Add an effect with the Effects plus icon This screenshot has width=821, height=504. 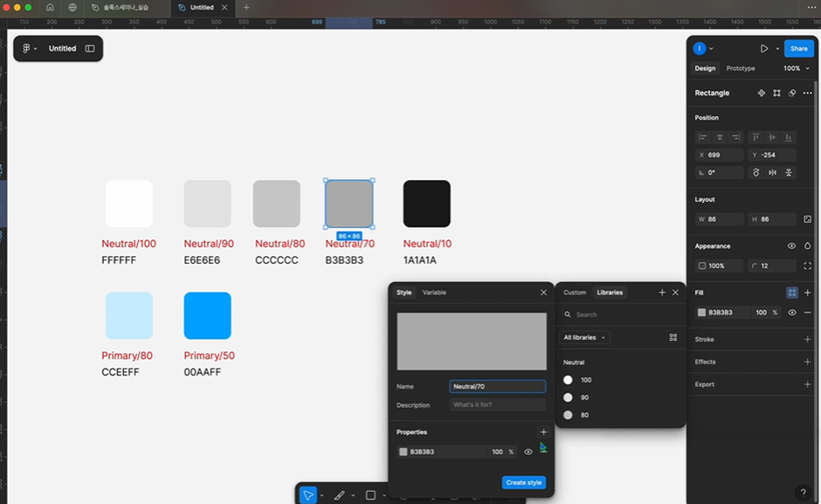[x=807, y=362]
